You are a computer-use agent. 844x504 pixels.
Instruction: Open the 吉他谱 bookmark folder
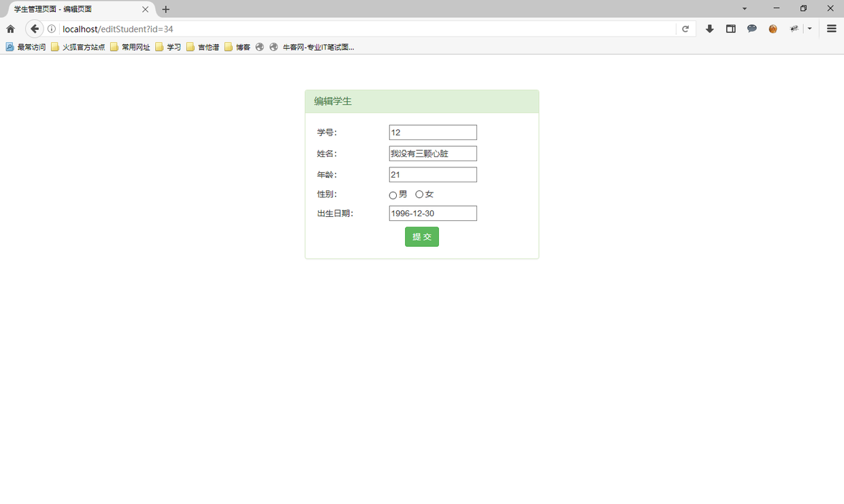[203, 47]
